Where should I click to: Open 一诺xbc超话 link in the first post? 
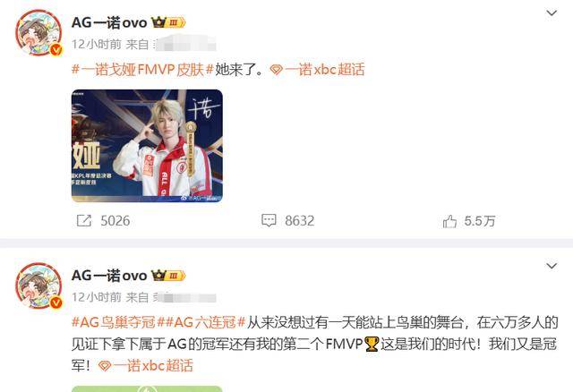tap(324, 70)
